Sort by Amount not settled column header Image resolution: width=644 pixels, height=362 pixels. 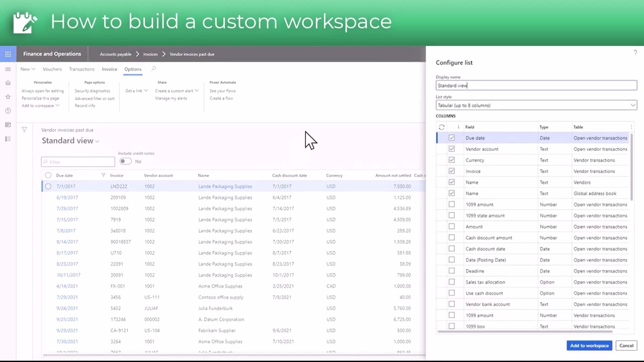pos(393,175)
